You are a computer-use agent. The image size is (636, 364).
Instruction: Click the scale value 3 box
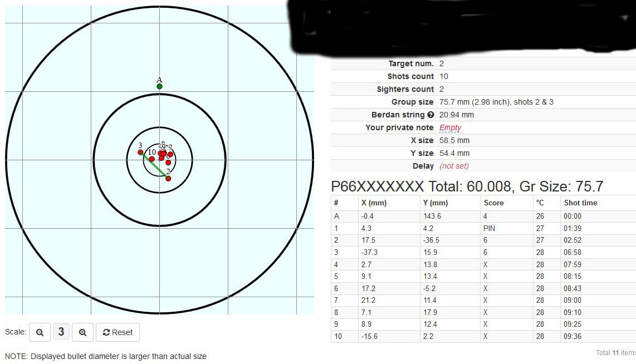pos(61,332)
